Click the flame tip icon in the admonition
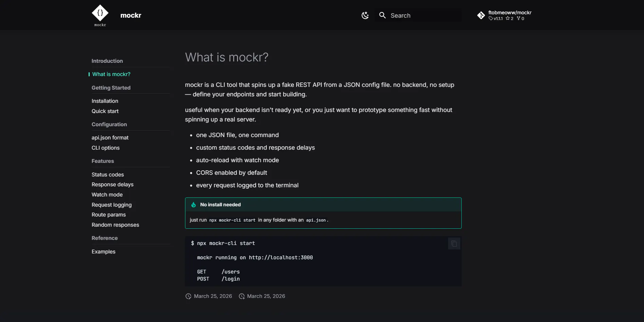Image resolution: width=644 pixels, height=322 pixels. coord(194,205)
